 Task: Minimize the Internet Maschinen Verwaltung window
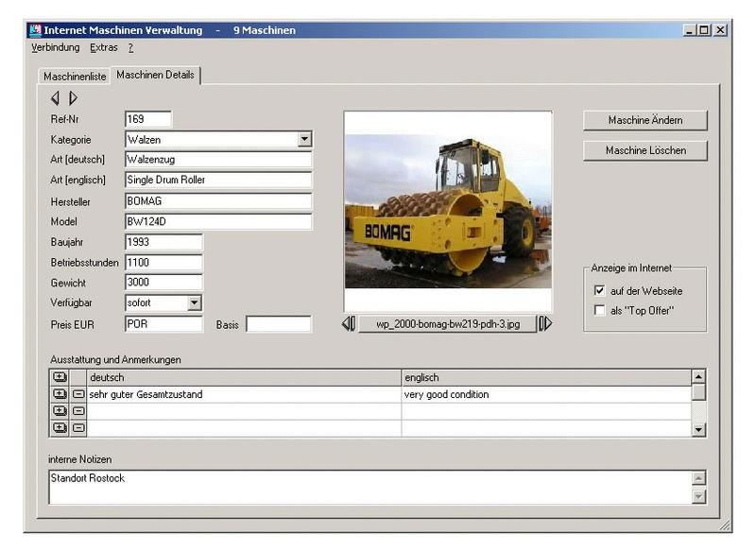pos(690,30)
